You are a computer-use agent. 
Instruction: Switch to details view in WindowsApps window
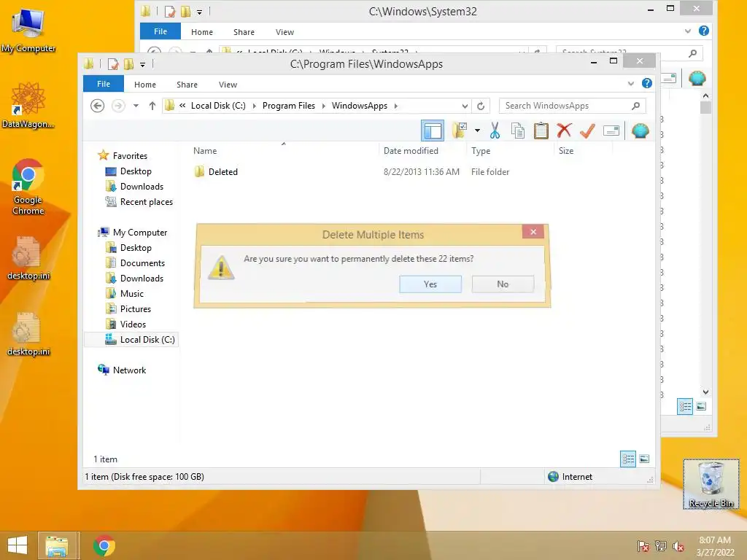pos(628,459)
